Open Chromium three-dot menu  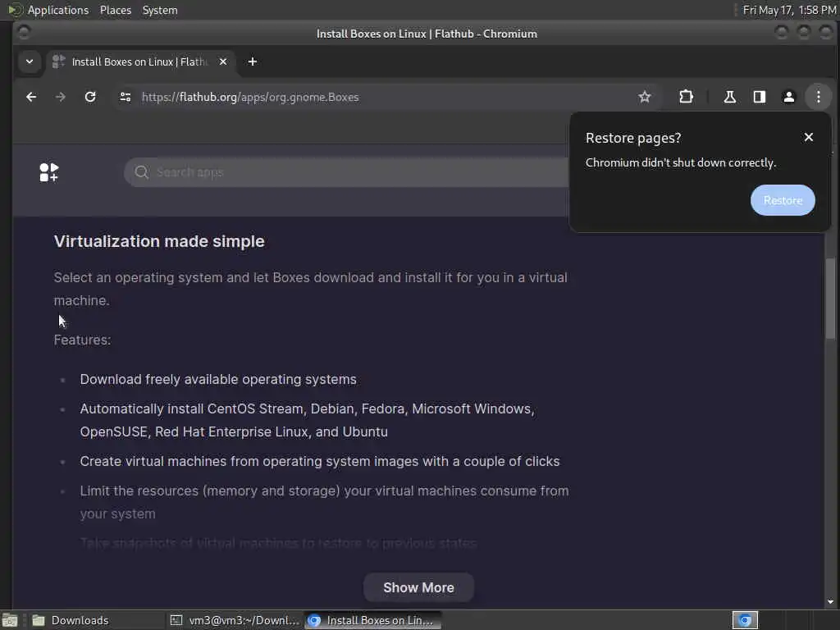click(818, 97)
